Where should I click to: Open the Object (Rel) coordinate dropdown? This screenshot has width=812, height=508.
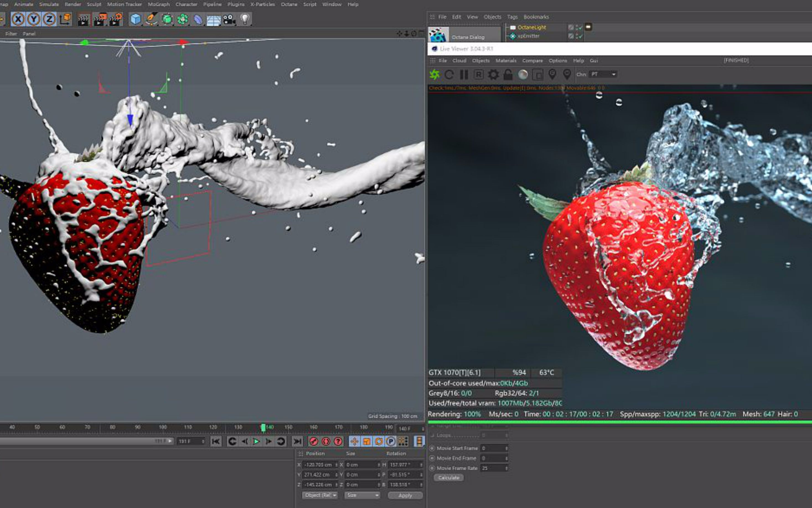click(x=320, y=495)
